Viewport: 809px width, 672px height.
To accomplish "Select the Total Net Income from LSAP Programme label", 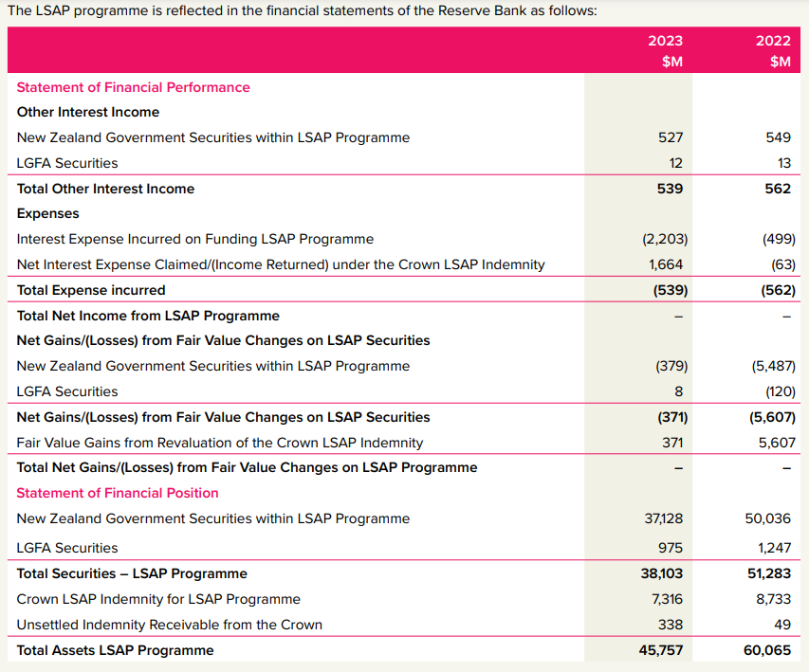I will pyautogui.click(x=148, y=316).
